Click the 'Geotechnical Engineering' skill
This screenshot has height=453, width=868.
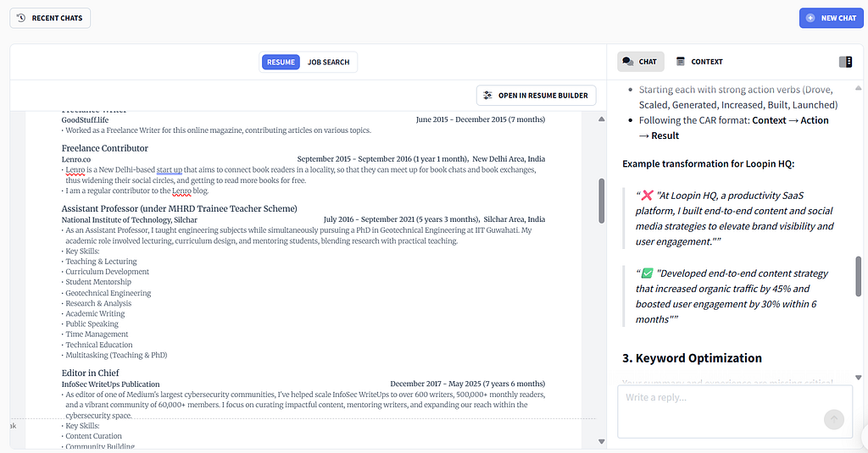[108, 293]
